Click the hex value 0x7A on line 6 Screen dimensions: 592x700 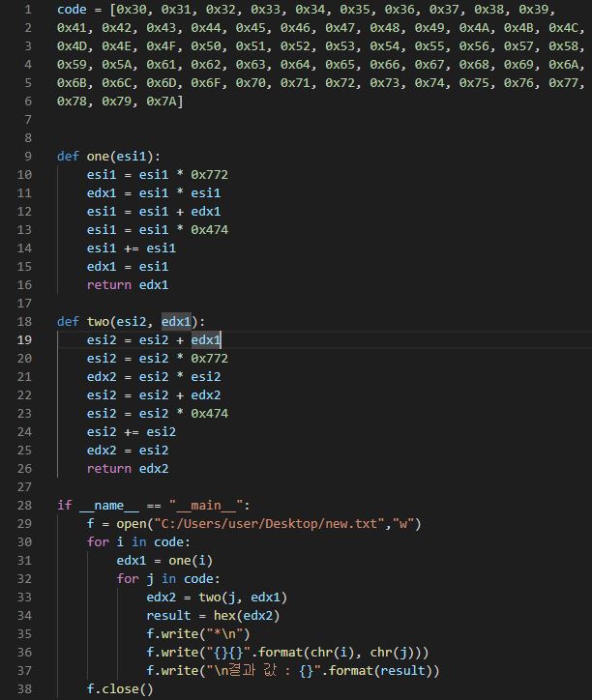point(162,102)
